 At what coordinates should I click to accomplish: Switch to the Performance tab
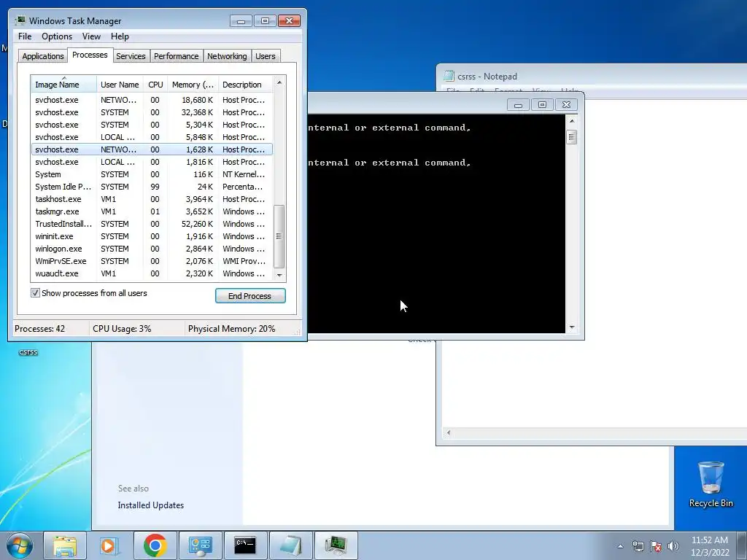tap(176, 55)
